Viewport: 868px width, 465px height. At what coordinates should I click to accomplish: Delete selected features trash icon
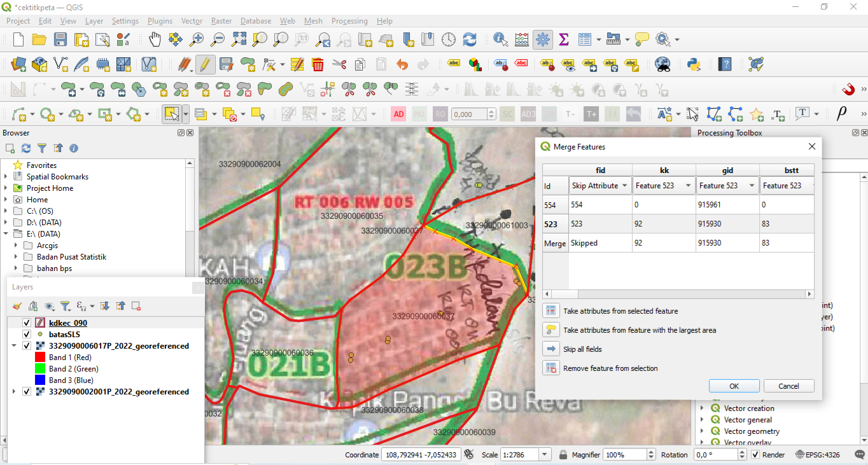pyautogui.click(x=318, y=64)
